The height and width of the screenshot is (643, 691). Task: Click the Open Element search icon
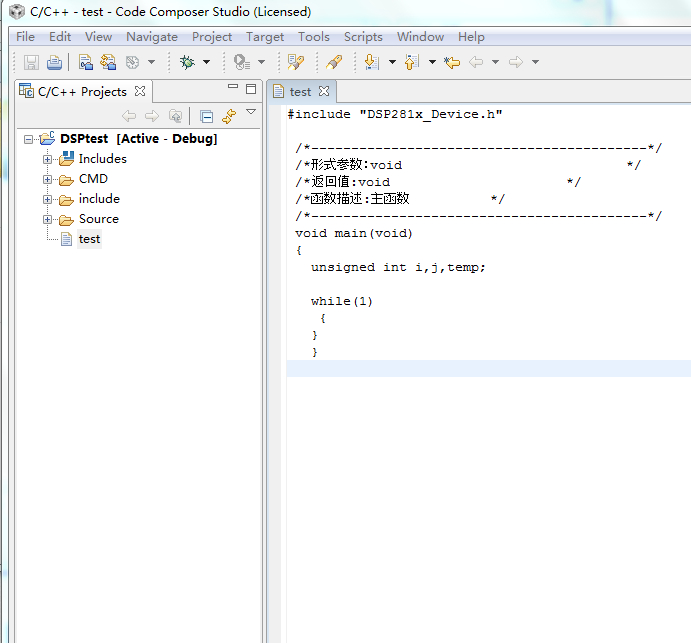(x=296, y=62)
